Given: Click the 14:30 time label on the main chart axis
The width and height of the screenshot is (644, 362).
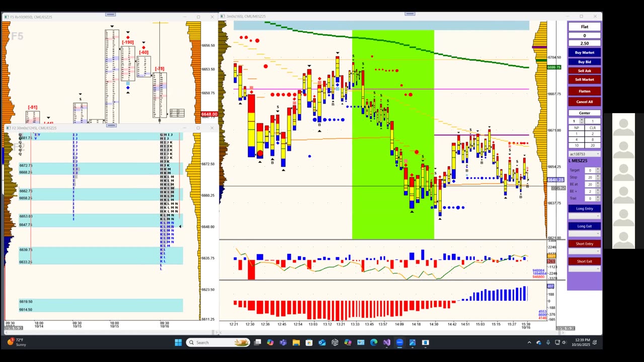Looking at the screenshot, I should (434, 324).
